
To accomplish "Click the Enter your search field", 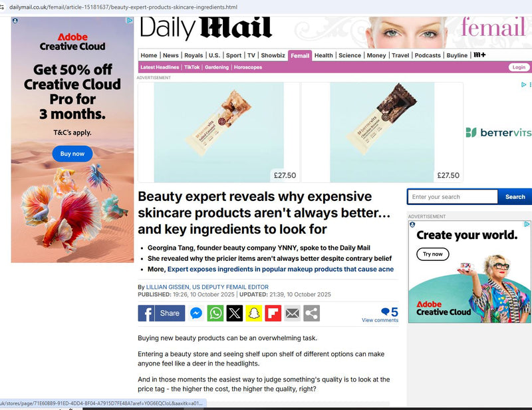I will coord(453,196).
